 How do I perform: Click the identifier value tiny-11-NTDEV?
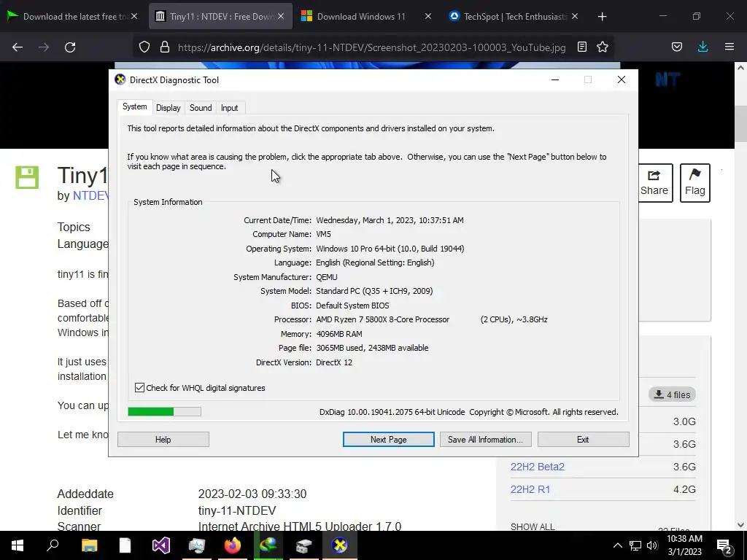pyautogui.click(x=237, y=510)
